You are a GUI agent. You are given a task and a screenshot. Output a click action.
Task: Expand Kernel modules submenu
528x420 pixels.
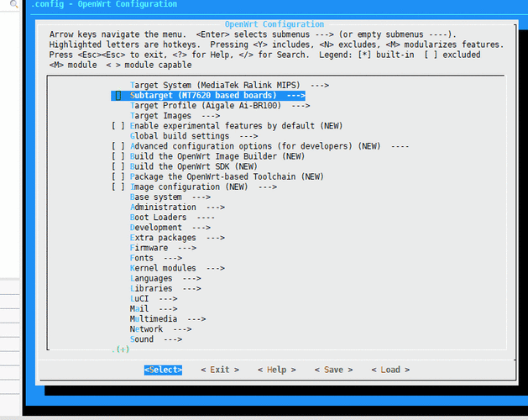[x=177, y=268]
